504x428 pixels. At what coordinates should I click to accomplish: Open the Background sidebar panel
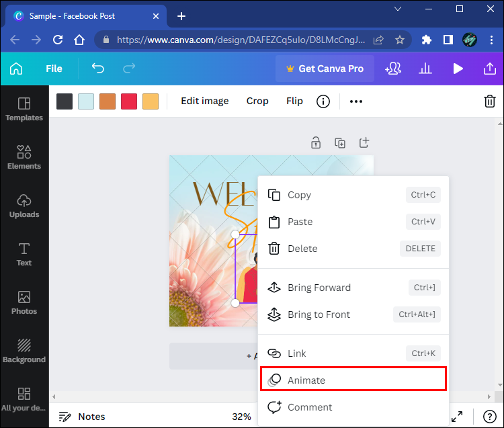coord(24,351)
